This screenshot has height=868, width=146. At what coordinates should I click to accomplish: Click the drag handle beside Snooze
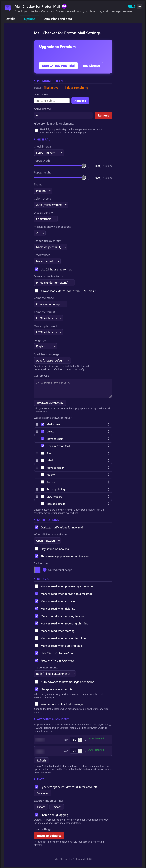point(37,482)
